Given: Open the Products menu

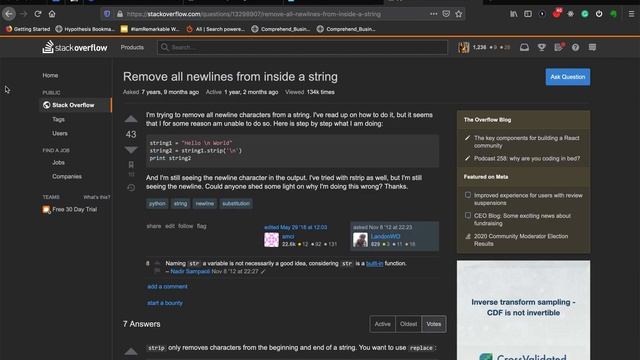Looking at the screenshot, I should pyautogui.click(x=132, y=48).
